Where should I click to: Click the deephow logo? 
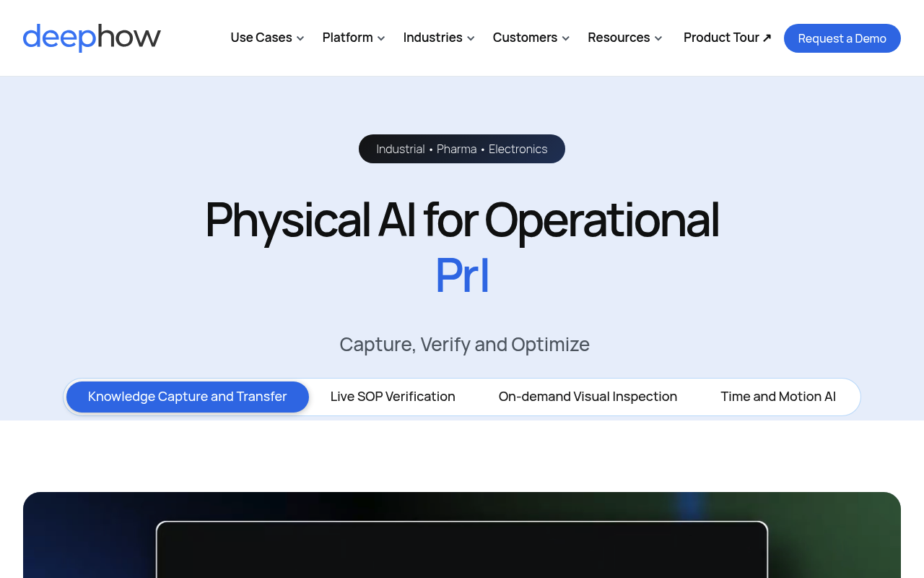92,38
